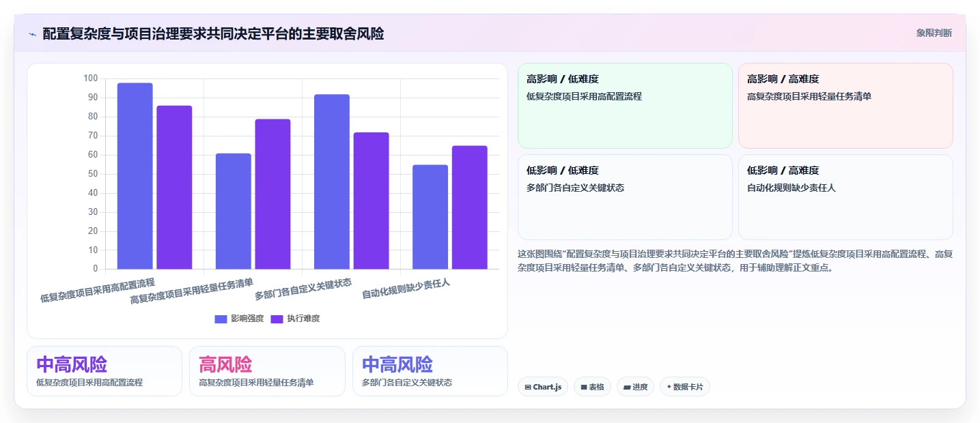Viewport: 980px width, 423px height.
Task: Click x-axis label 低复杂度项目采用高配置流程
Action: point(98,290)
